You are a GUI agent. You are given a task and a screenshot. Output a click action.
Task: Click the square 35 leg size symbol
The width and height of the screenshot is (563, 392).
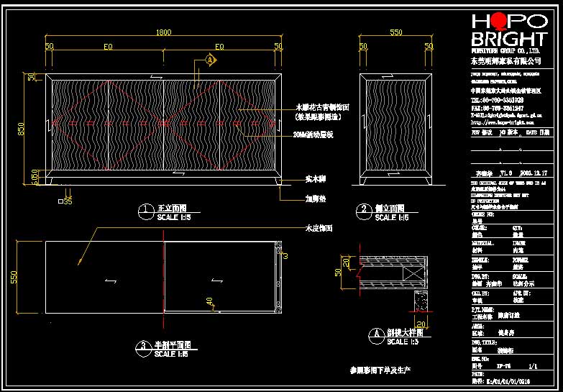[65, 201]
